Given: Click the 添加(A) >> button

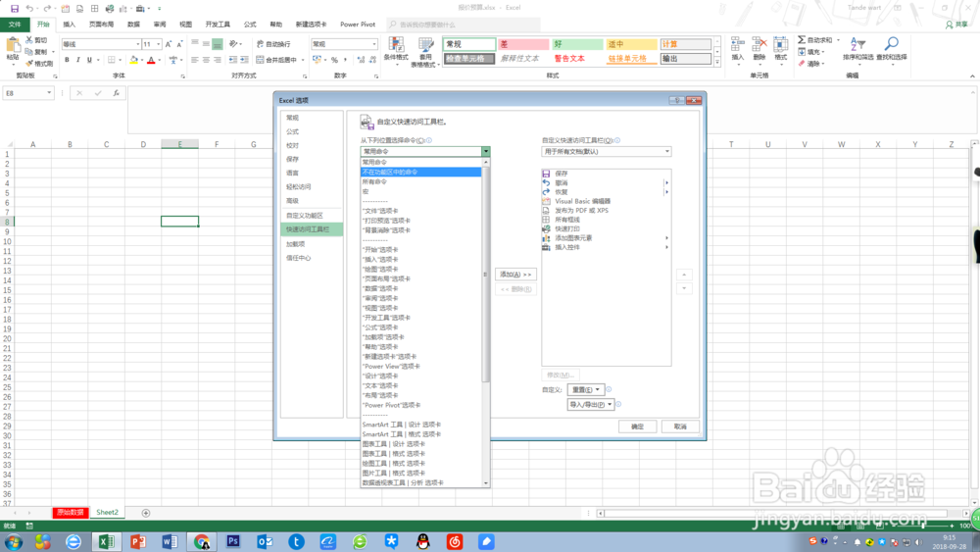Looking at the screenshot, I should [515, 275].
